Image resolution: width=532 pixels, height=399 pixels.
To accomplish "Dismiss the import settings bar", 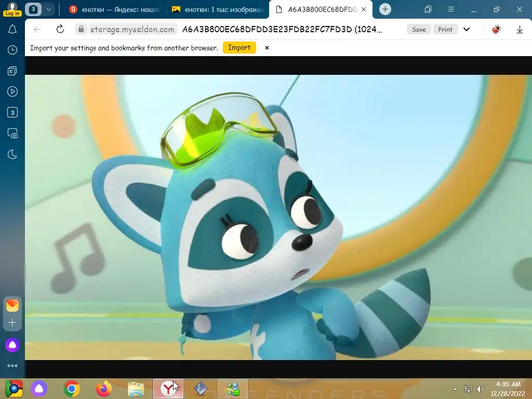I will click(x=267, y=48).
